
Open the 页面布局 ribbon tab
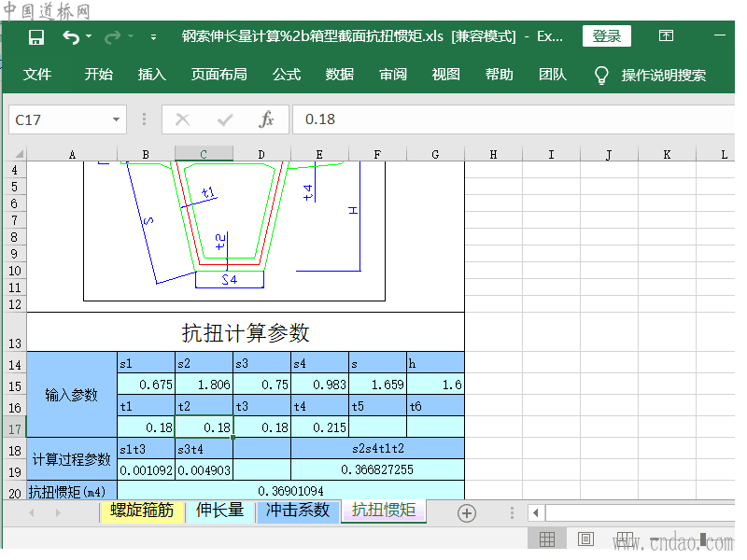click(x=218, y=75)
